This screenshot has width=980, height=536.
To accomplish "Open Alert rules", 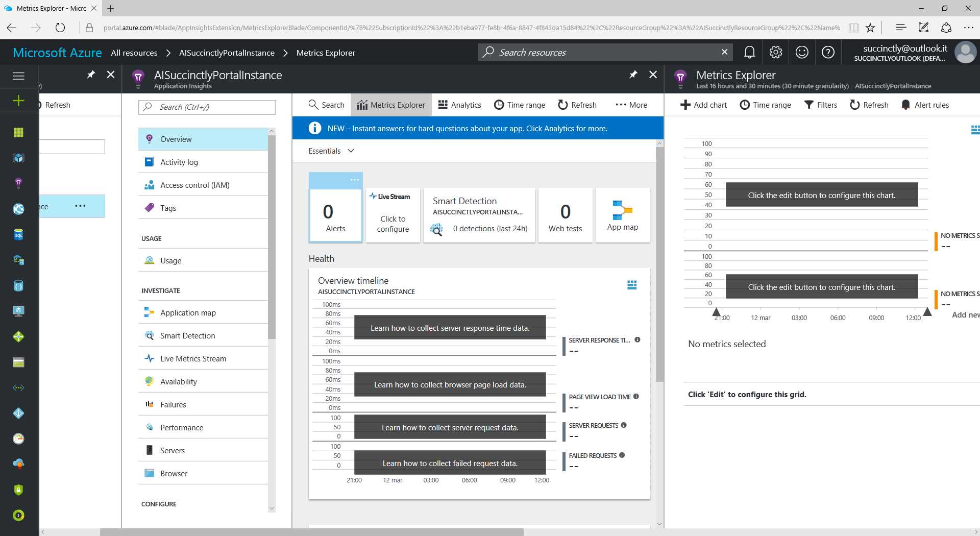I will [925, 105].
